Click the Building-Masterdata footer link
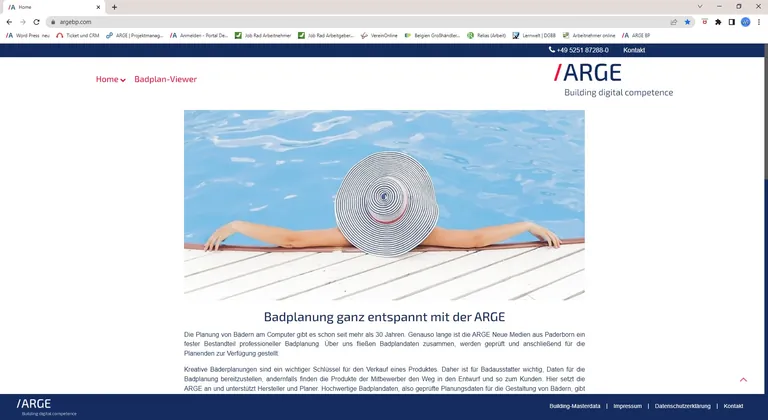The width and height of the screenshot is (768, 420). click(x=574, y=406)
